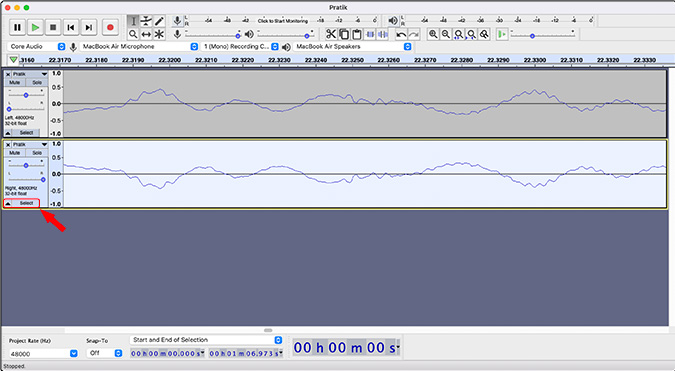Fit selection to window width
The width and height of the screenshot is (675, 371).
[459, 34]
